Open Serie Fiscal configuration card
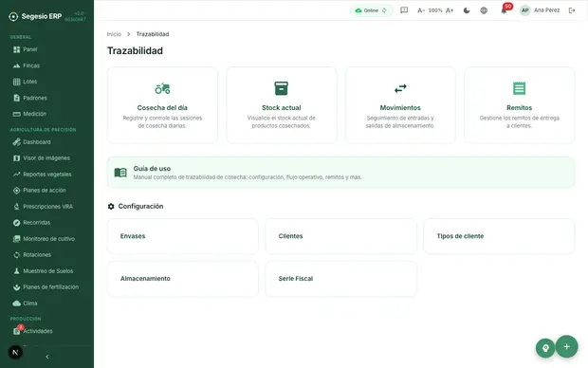The width and height of the screenshot is (588, 368). pyautogui.click(x=340, y=279)
